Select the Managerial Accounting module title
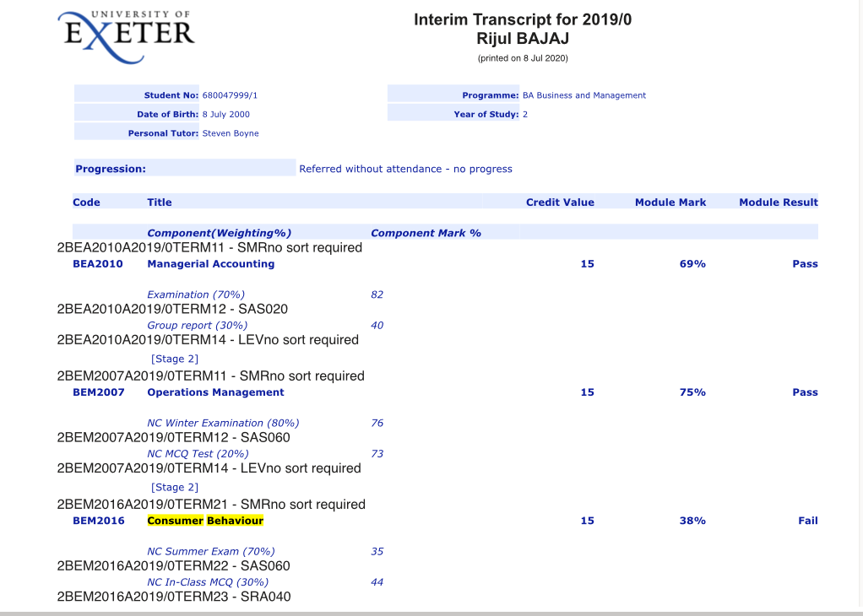This screenshot has height=616, width=863. pyautogui.click(x=211, y=264)
